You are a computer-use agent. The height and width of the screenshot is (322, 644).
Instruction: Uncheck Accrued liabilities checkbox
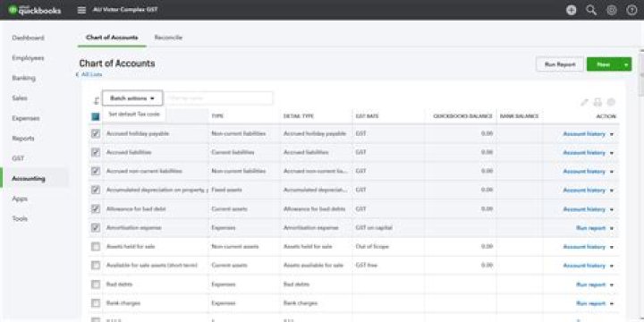point(96,152)
